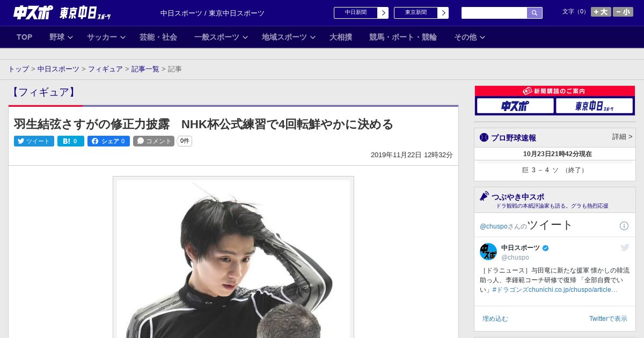The image size is (644, 338).
Task: Click the Twitterで表示 link
Action: click(608, 319)
